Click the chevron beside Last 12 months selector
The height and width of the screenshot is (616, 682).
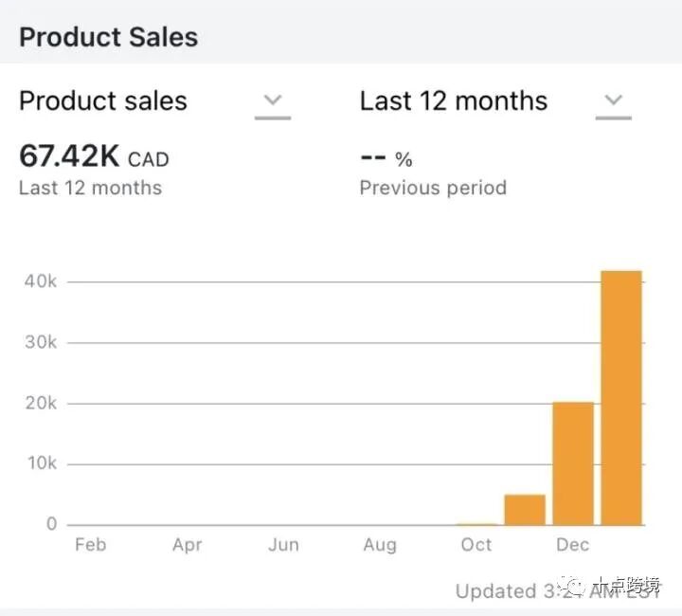coord(614,100)
